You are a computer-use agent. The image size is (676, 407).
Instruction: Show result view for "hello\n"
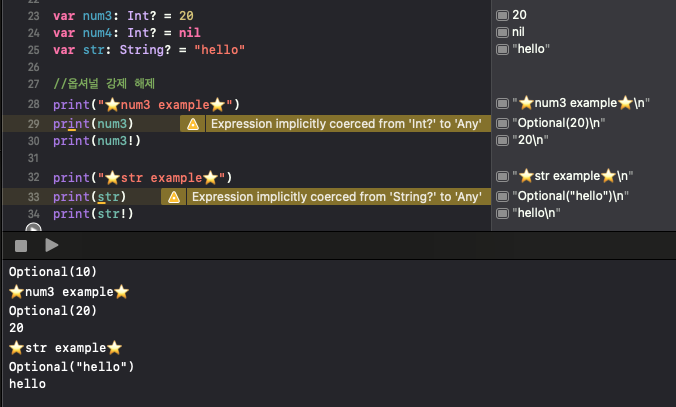click(502, 213)
